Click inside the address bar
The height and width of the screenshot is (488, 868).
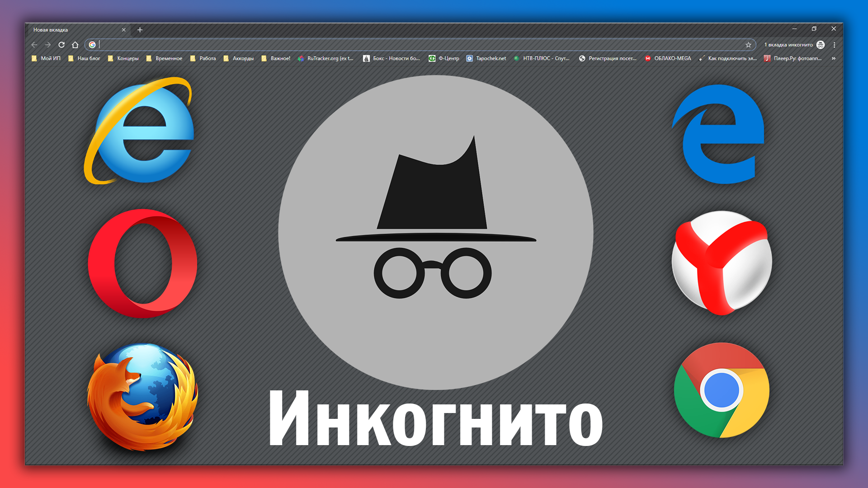click(x=420, y=45)
